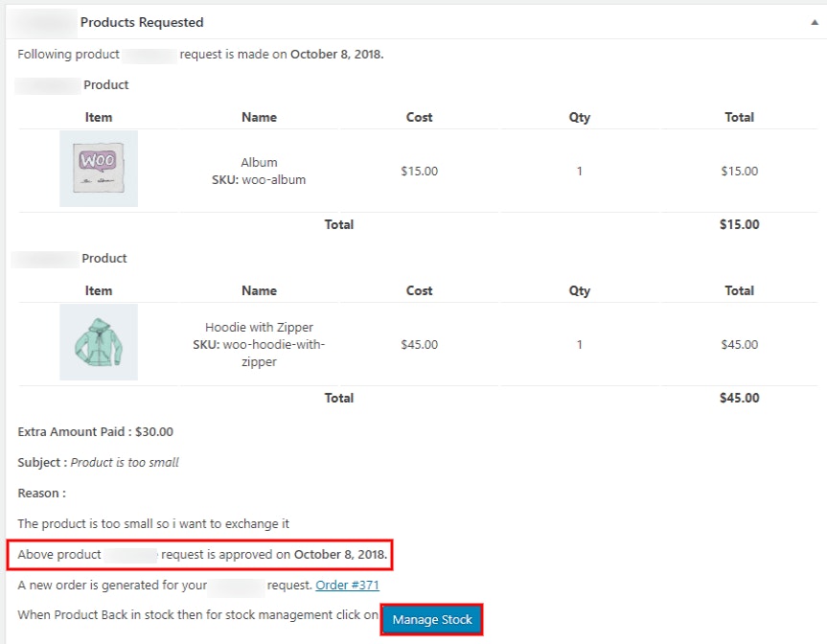
Task: Open the Order #371 link
Action: coord(347,585)
